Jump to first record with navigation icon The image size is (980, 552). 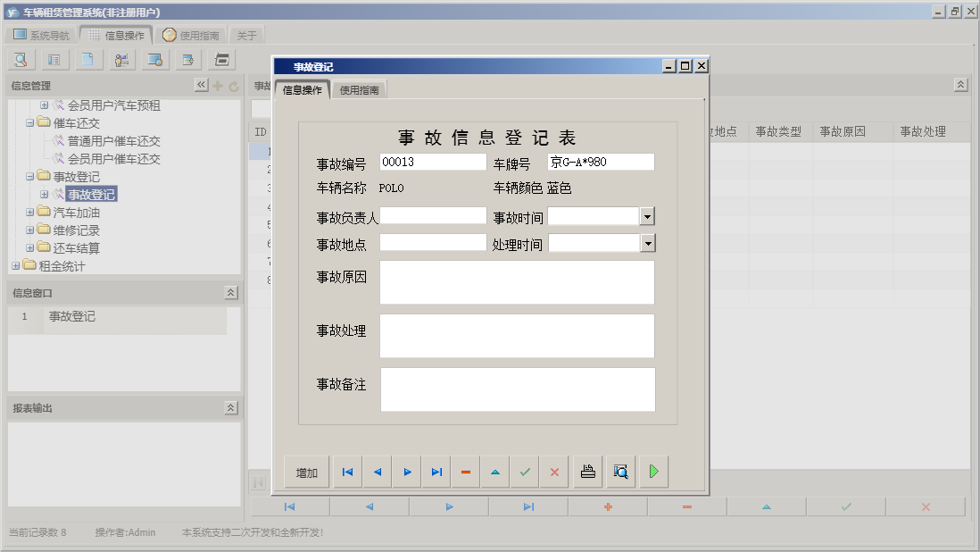tap(347, 472)
